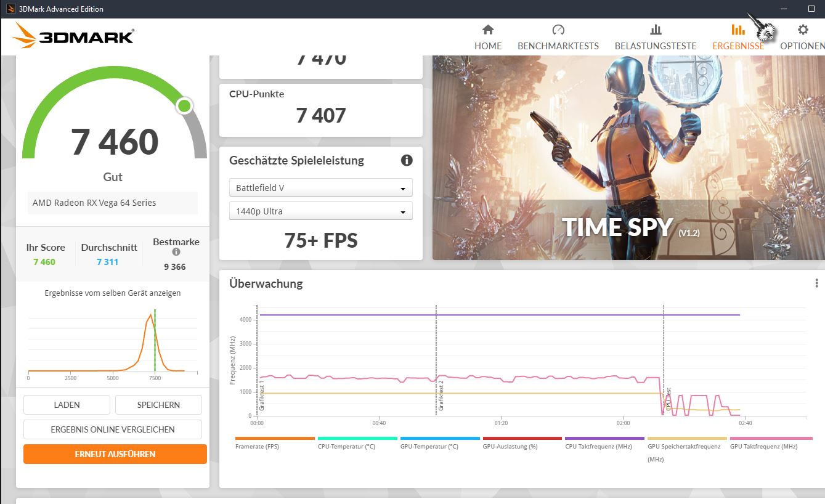The height and width of the screenshot is (504, 825).
Task: Switch to the OPTIONEN tab label
Action: click(802, 46)
